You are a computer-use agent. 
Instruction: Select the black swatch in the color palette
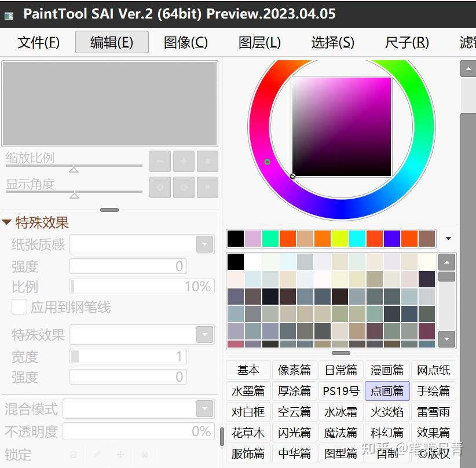235,262
